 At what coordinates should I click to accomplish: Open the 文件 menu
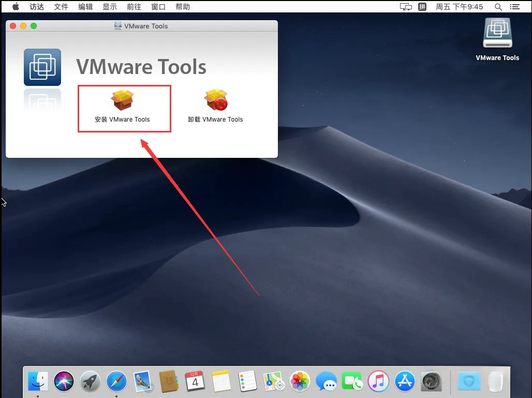pos(61,7)
